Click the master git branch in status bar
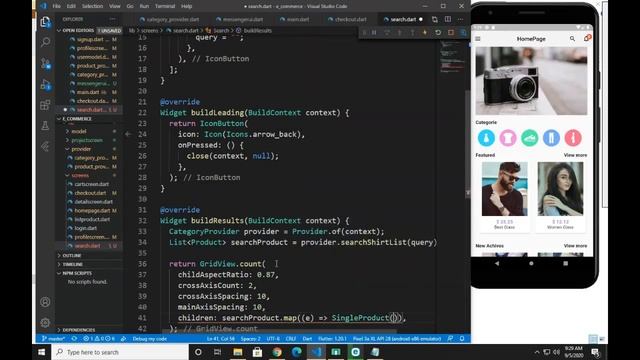Viewport: 640px width, 360px height. [54, 339]
